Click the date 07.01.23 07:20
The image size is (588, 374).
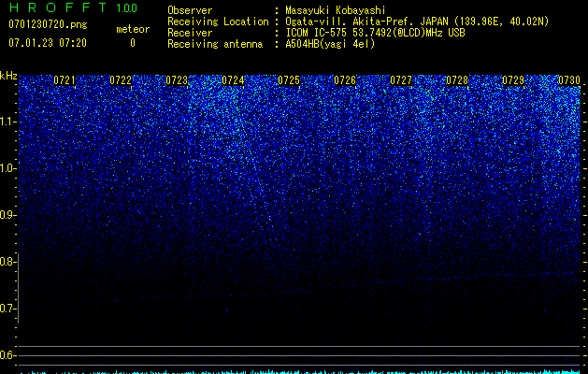coord(48,43)
